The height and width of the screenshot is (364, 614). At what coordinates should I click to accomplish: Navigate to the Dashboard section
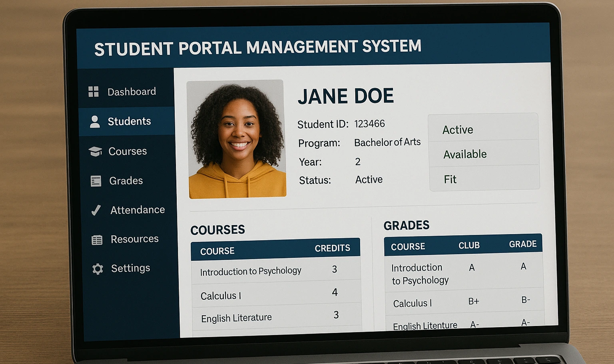tap(132, 91)
